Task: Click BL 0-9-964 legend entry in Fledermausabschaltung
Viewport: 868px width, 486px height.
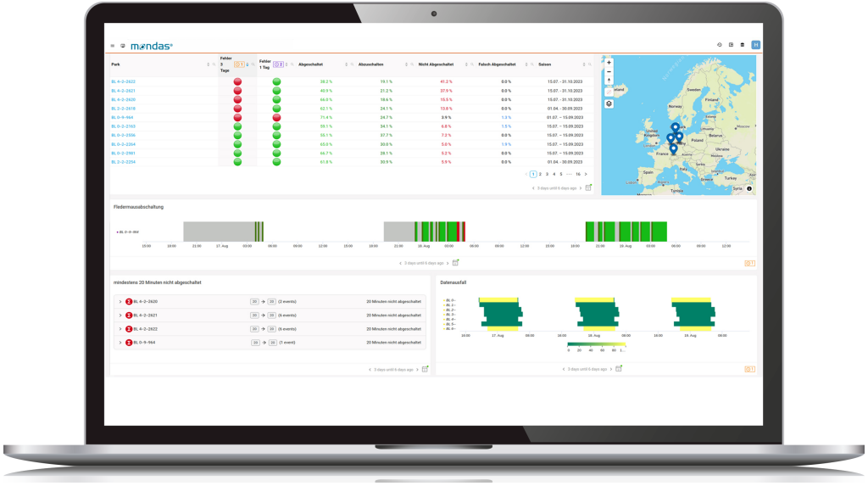Action: [x=128, y=232]
